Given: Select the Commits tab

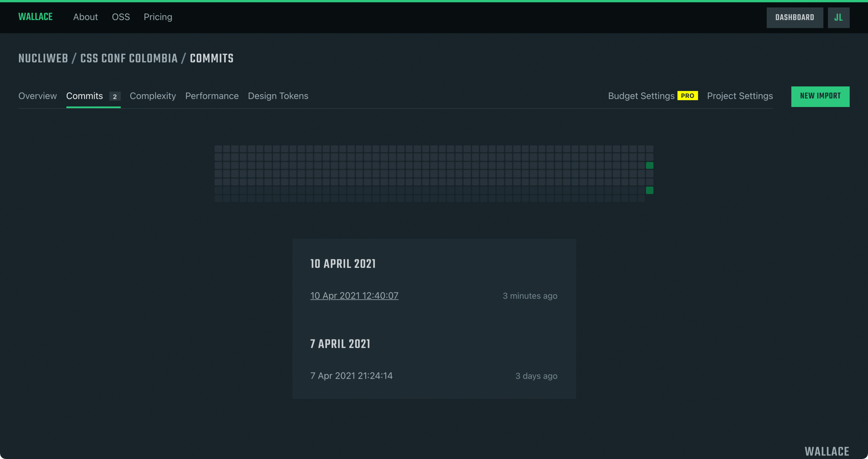Looking at the screenshot, I should (x=84, y=96).
